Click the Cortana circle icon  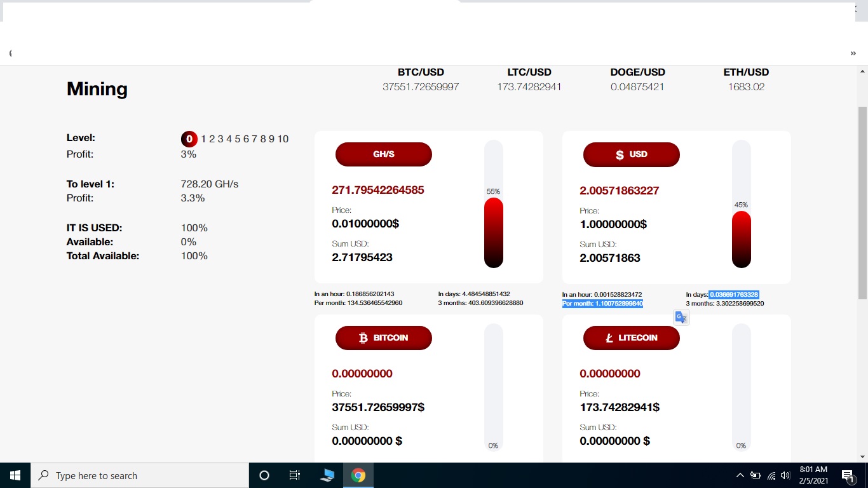pos(264,475)
